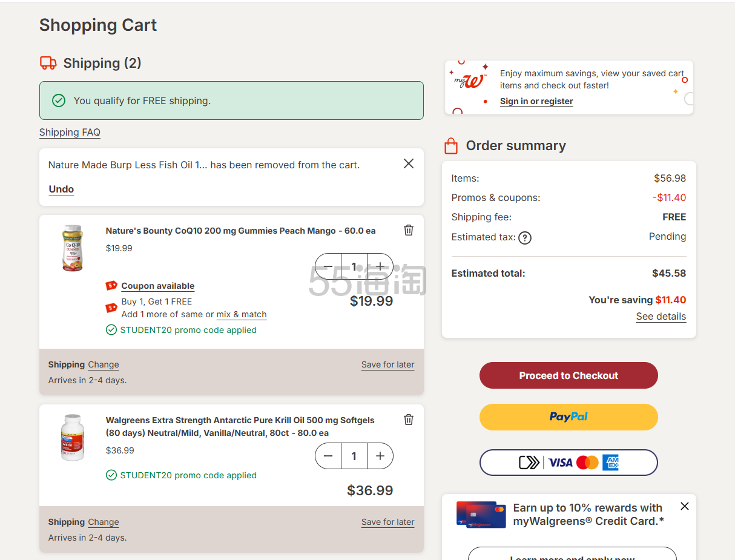This screenshot has width=735, height=560.
Task: Click the Estimated total value $45.58
Action: tap(669, 273)
